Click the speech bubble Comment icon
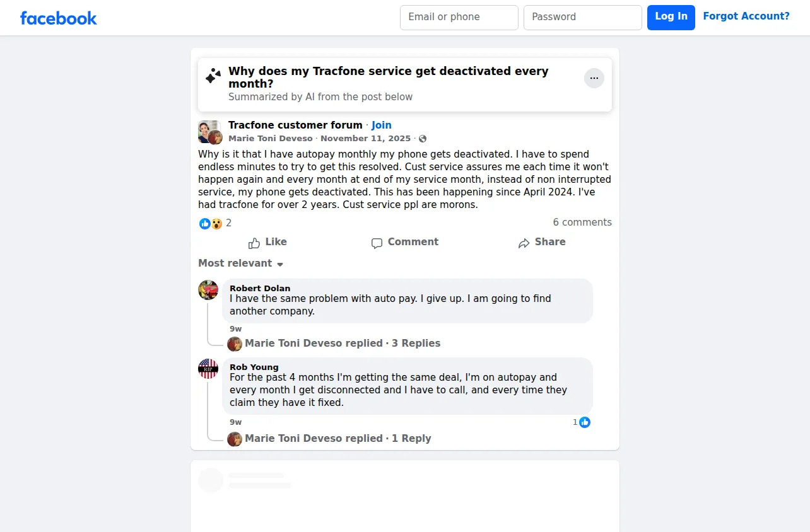Image resolution: width=810 pixels, height=532 pixels. (377, 243)
